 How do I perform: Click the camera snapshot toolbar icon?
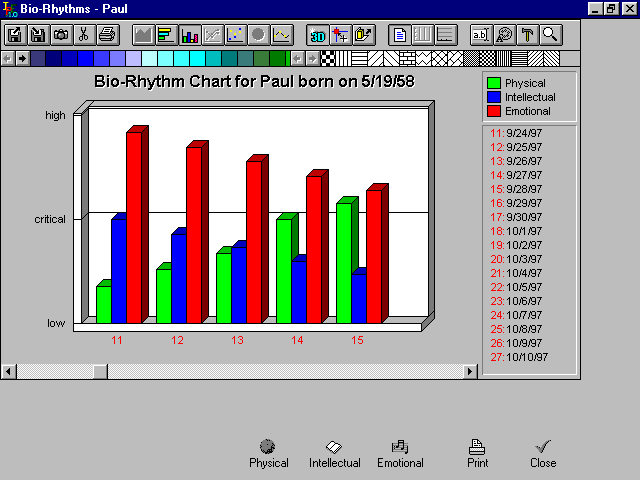tap(61, 35)
